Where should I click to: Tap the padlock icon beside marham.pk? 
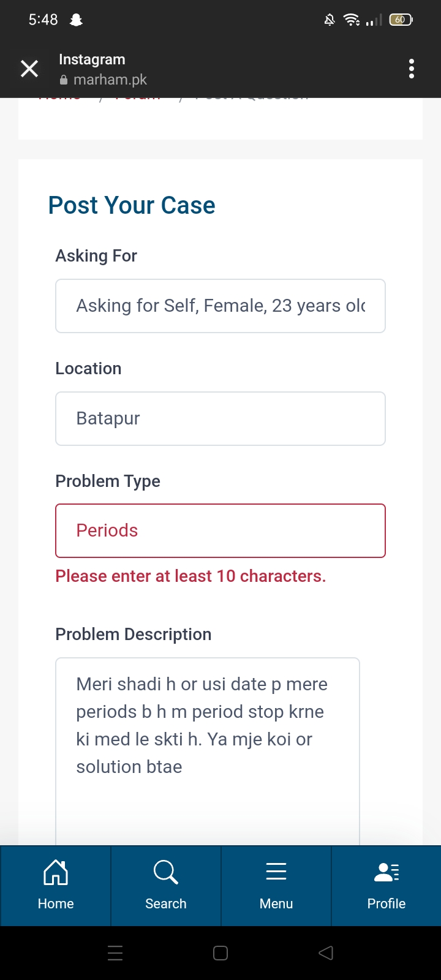coord(64,80)
